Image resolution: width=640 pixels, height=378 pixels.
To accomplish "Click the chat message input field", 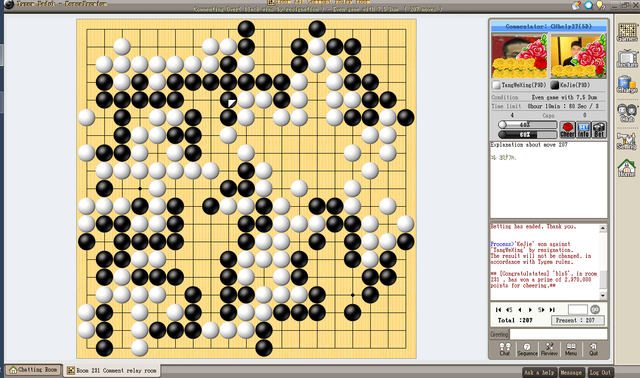I will point(558,334).
